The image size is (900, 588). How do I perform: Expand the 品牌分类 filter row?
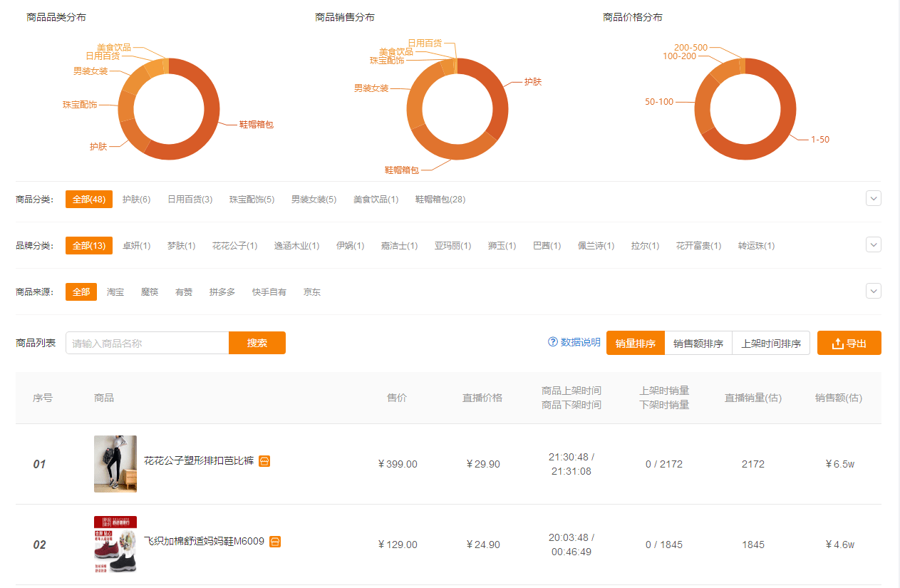[x=874, y=244]
